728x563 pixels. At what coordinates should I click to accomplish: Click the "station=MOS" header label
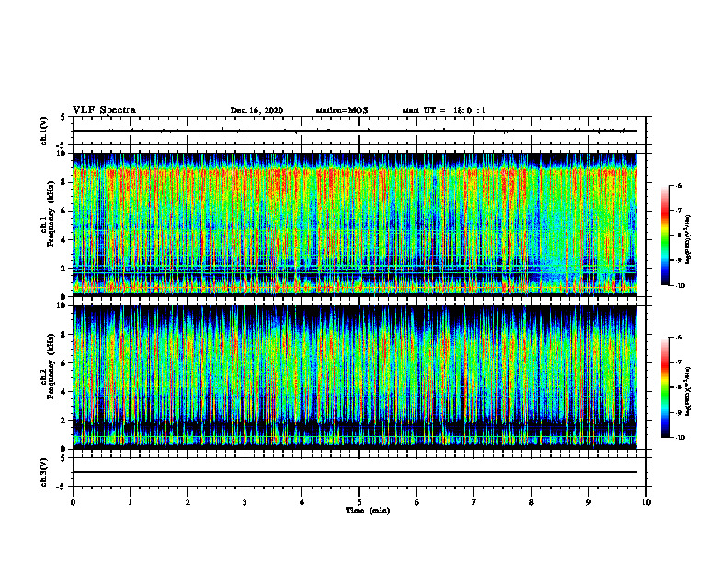tap(342, 110)
